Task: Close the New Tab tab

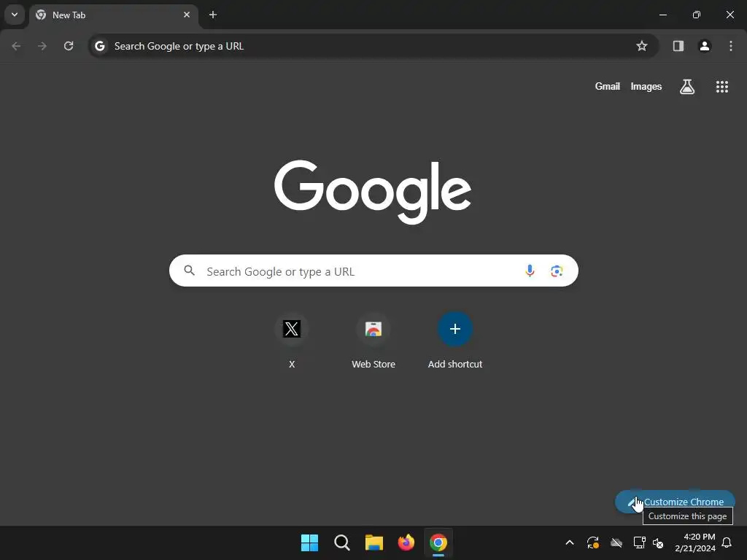Action: (187, 15)
